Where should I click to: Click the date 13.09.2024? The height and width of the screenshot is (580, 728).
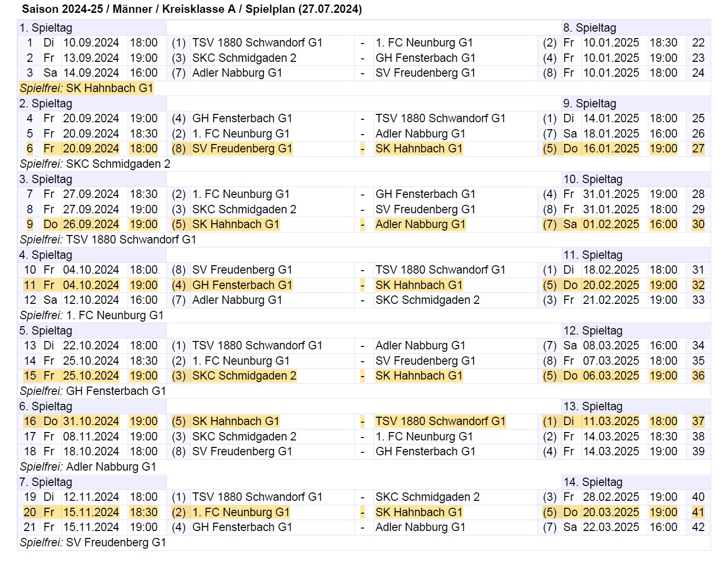91,58
